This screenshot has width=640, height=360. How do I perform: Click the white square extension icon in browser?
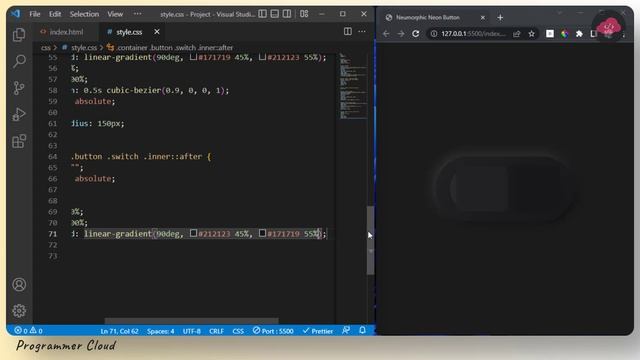click(550, 33)
